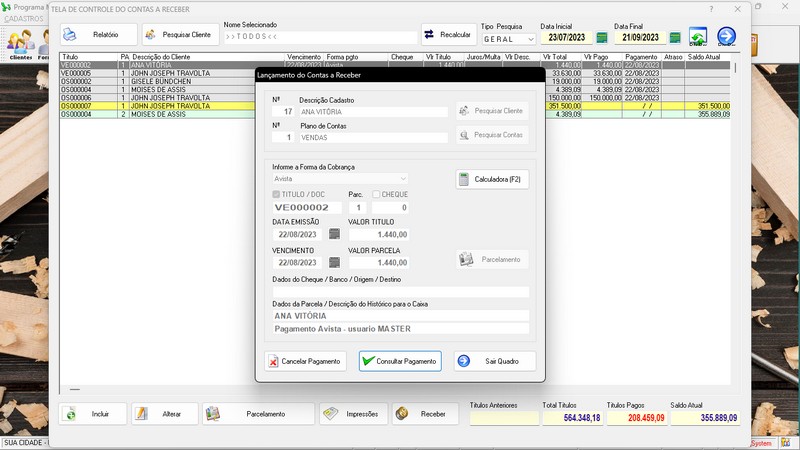
Task: Click the Cancelar Pagamento button
Action: [x=306, y=361]
